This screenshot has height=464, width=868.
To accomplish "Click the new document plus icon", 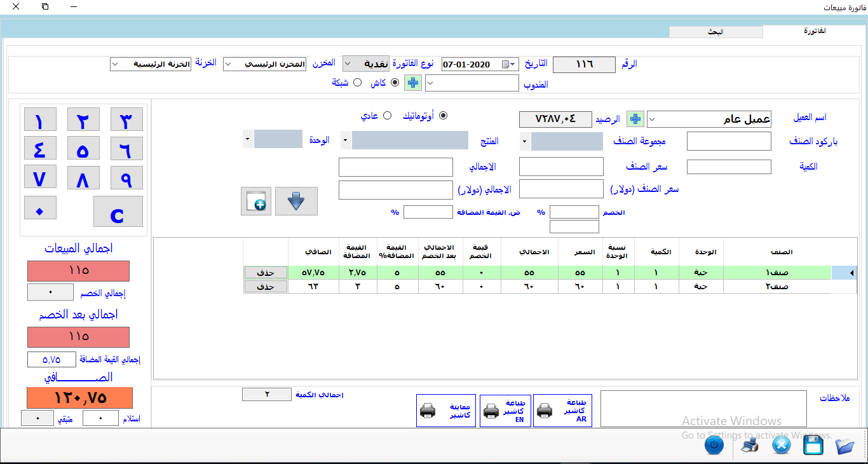I will (x=256, y=201).
